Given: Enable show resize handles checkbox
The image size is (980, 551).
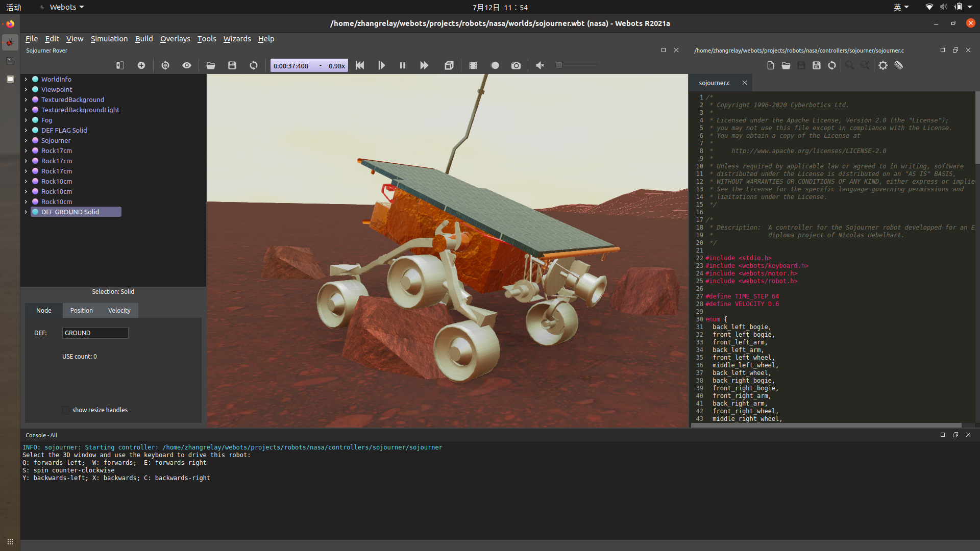Looking at the screenshot, I should pyautogui.click(x=66, y=410).
